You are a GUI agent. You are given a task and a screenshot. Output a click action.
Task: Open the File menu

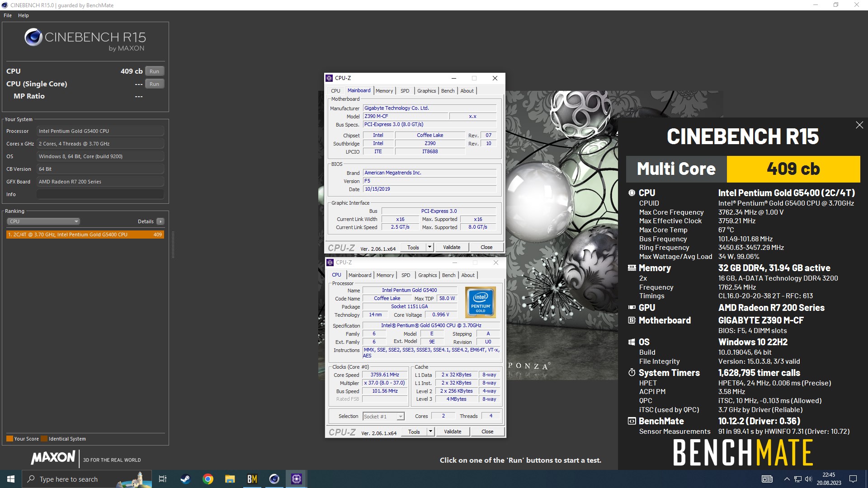pos(8,15)
